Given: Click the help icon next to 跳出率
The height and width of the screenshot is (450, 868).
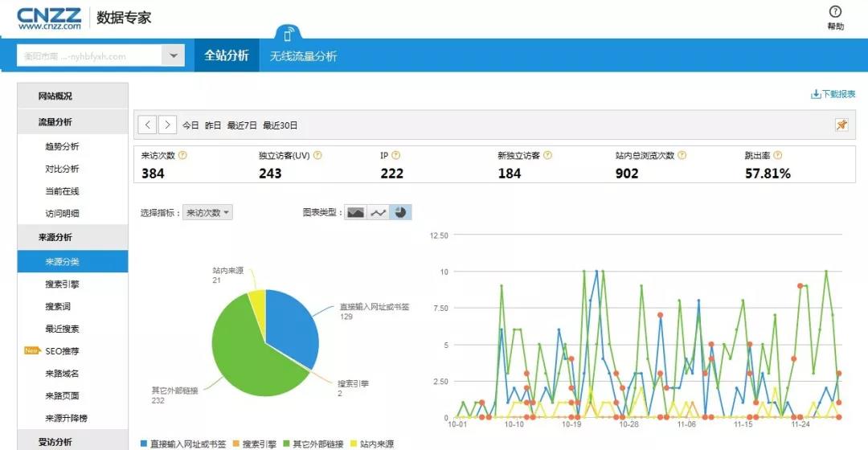Looking at the screenshot, I should click(777, 156).
